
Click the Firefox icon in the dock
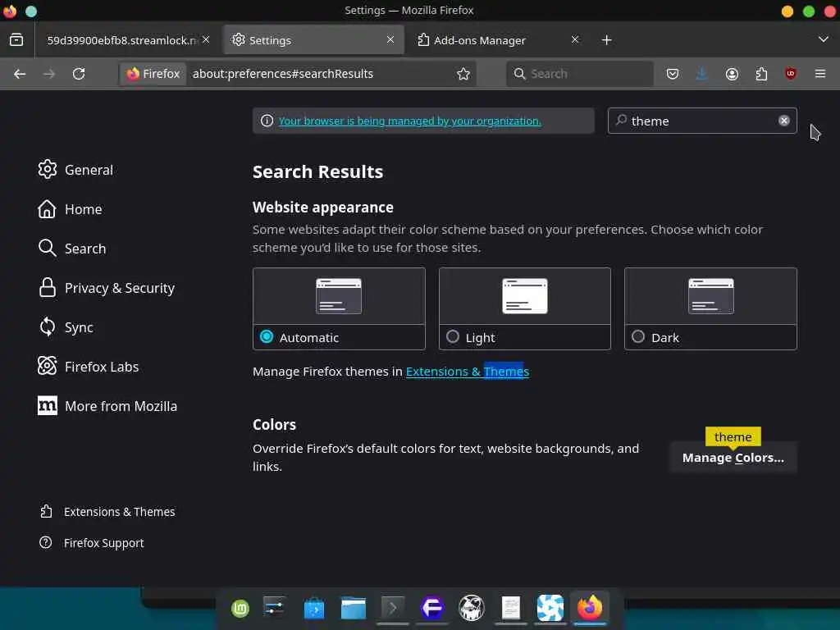590,608
